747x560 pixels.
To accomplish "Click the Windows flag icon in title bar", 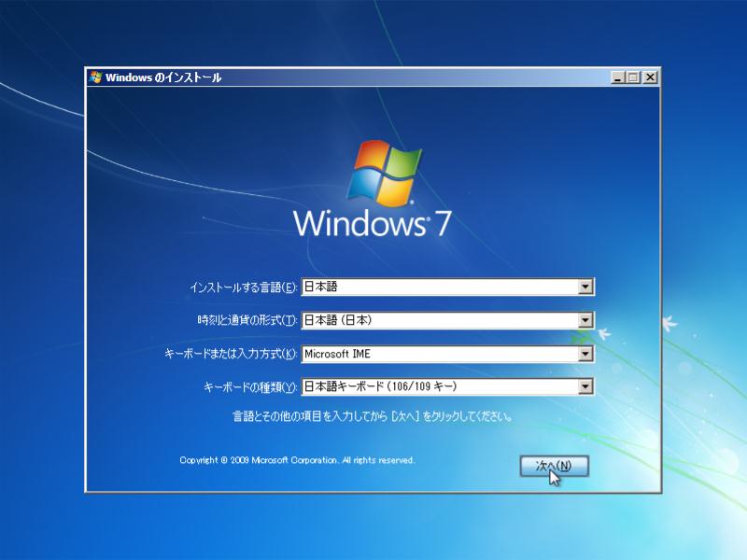I will 95,77.
